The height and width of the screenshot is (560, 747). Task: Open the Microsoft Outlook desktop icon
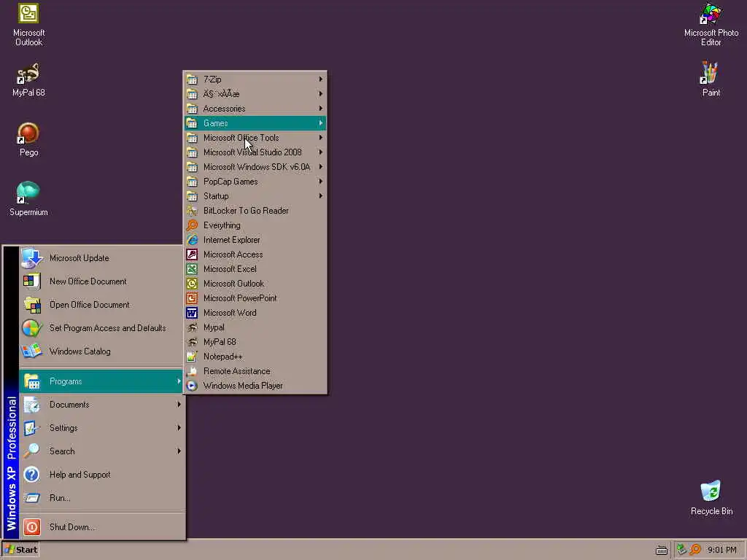pyautogui.click(x=28, y=25)
